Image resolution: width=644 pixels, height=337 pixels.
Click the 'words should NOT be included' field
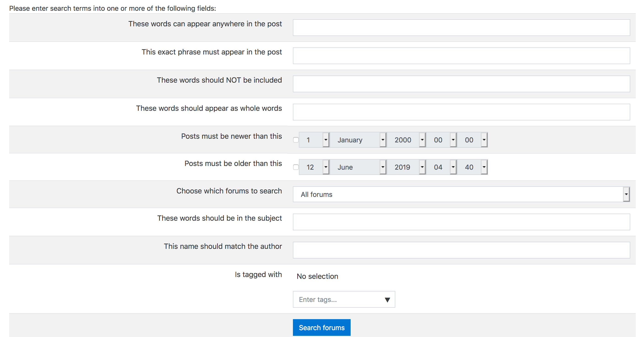(461, 84)
